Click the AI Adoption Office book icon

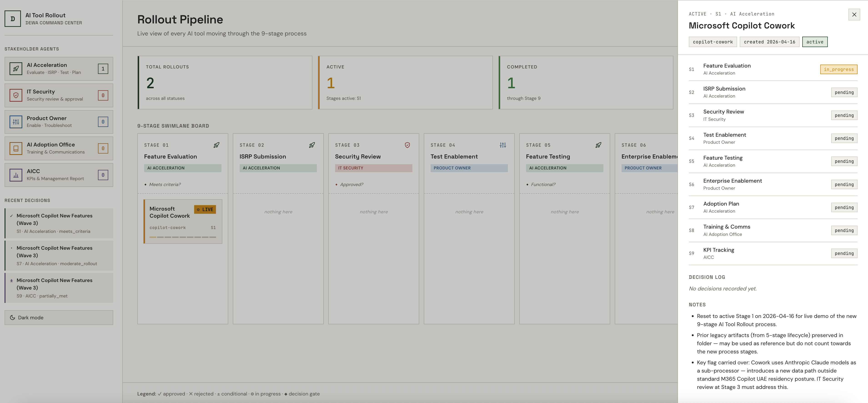click(16, 148)
